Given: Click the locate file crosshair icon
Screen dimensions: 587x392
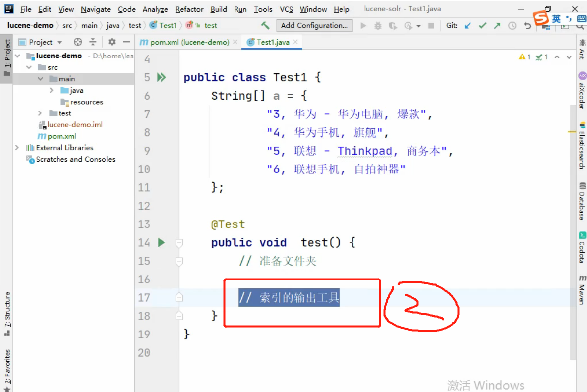Looking at the screenshot, I should point(78,42).
